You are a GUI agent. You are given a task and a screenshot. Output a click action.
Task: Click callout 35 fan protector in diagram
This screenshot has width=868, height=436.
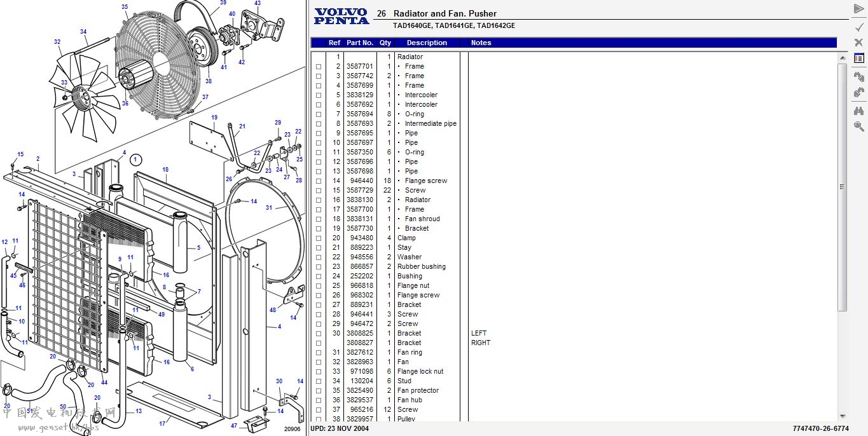pos(125,7)
